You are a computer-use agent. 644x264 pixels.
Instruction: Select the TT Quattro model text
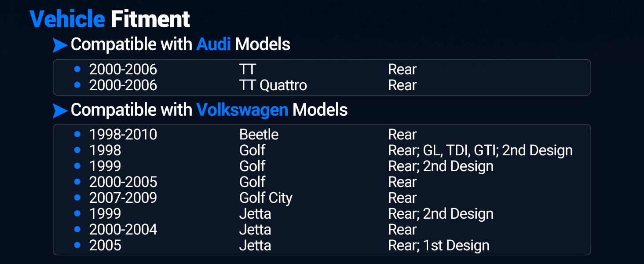(x=273, y=85)
